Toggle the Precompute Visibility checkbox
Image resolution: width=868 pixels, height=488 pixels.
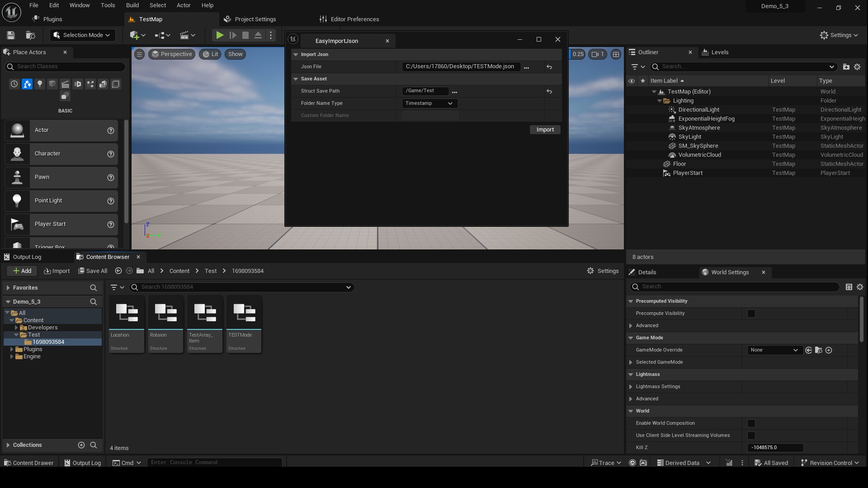tap(752, 313)
